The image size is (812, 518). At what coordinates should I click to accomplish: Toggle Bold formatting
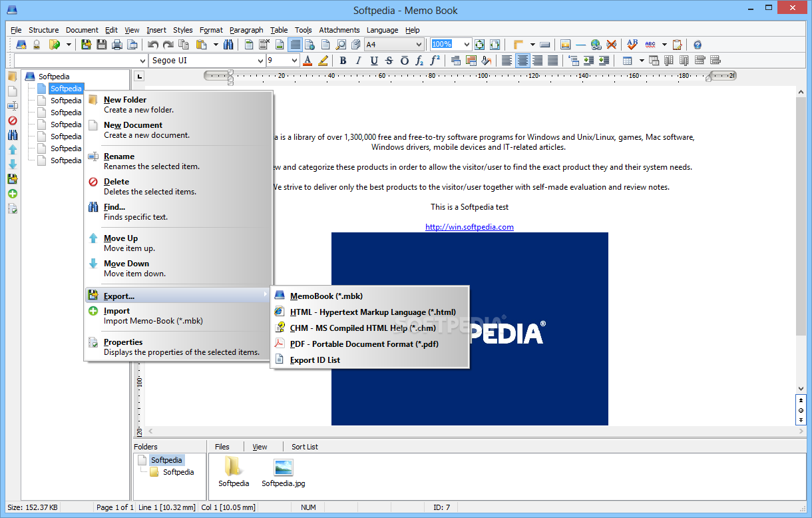click(343, 61)
